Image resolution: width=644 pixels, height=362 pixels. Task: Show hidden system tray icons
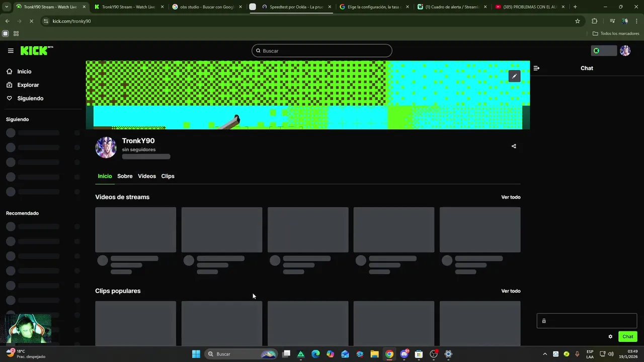click(544, 354)
